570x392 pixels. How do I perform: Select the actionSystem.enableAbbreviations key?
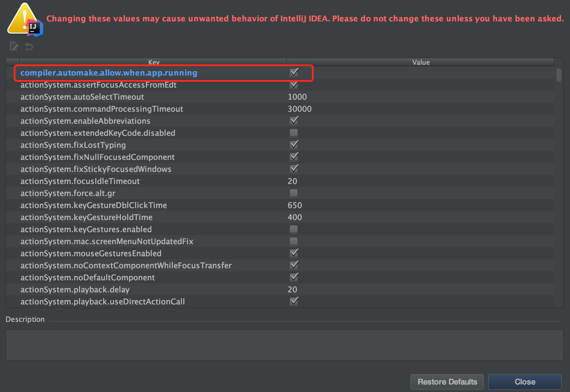tap(85, 121)
